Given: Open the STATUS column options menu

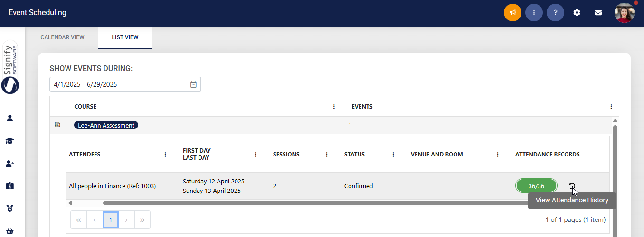Looking at the screenshot, I should [393, 155].
